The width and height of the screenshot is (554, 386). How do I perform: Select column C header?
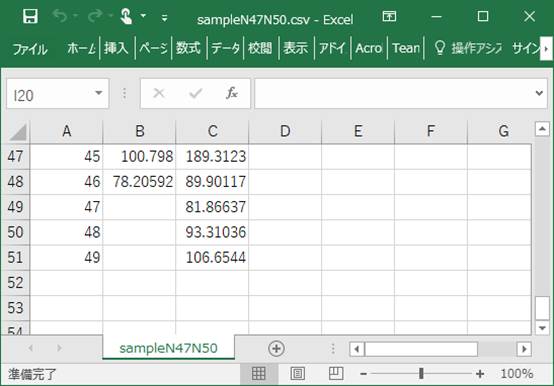pos(212,131)
